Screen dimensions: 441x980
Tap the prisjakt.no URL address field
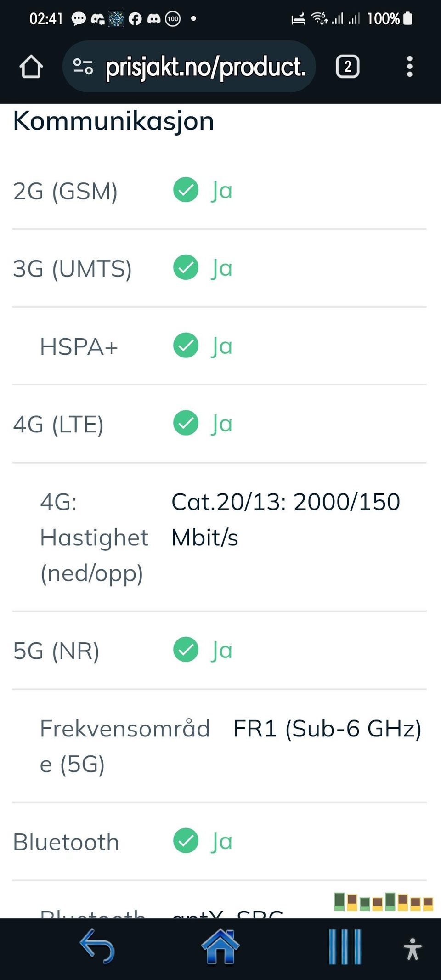click(205, 67)
